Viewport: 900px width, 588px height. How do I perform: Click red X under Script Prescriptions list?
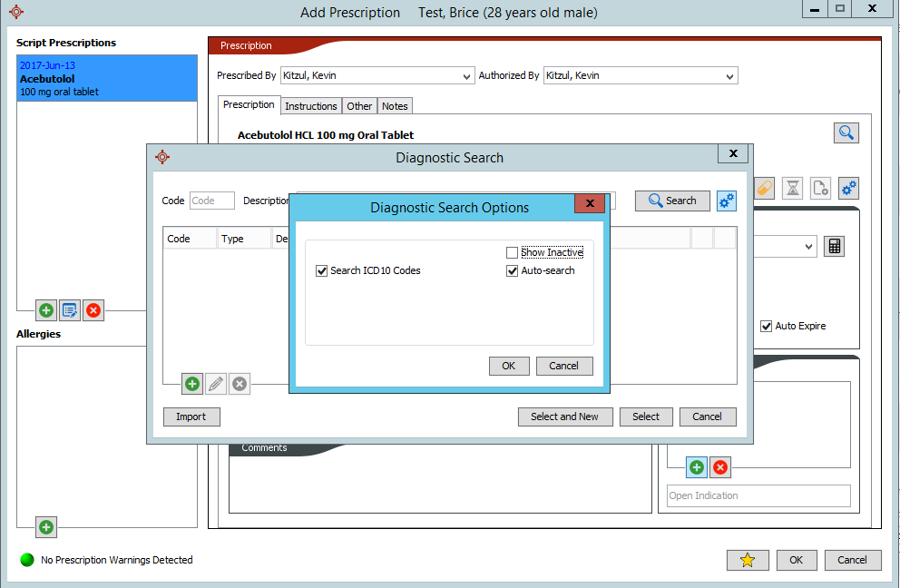point(93,310)
